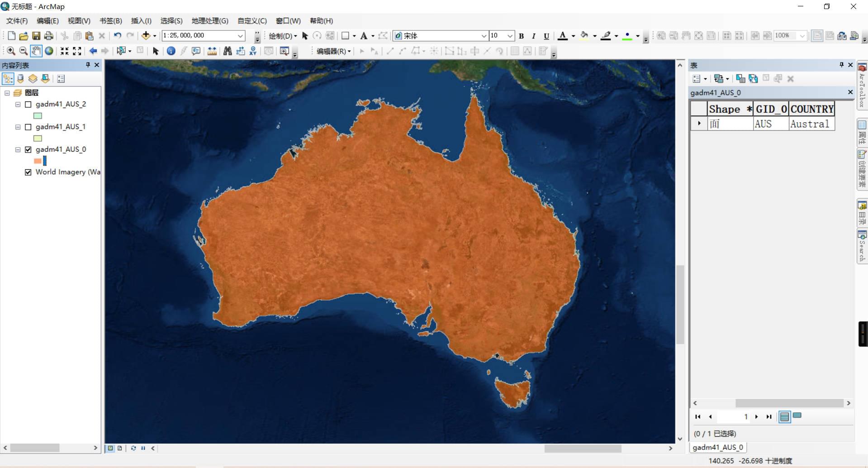The image size is (868, 468).
Task: Collapse the gadm41_AUS_2 layer legend
Action: click(18, 104)
